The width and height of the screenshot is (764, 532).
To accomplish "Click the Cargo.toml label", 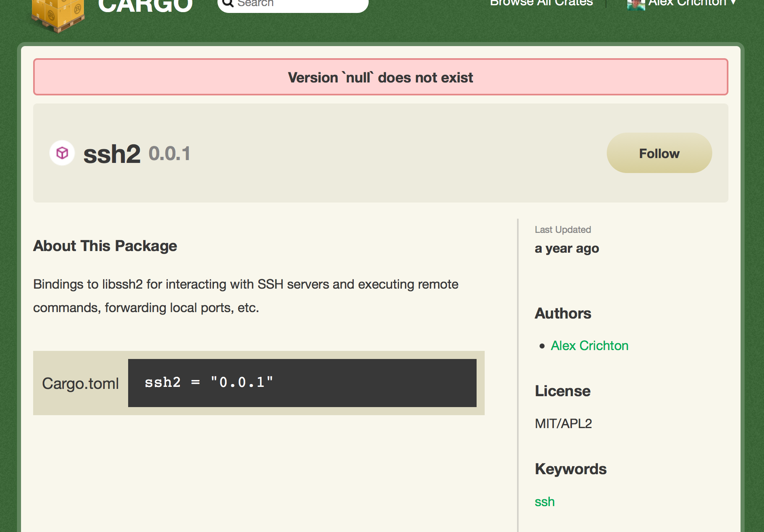I will pyautogui.click(x=80, y=383).
